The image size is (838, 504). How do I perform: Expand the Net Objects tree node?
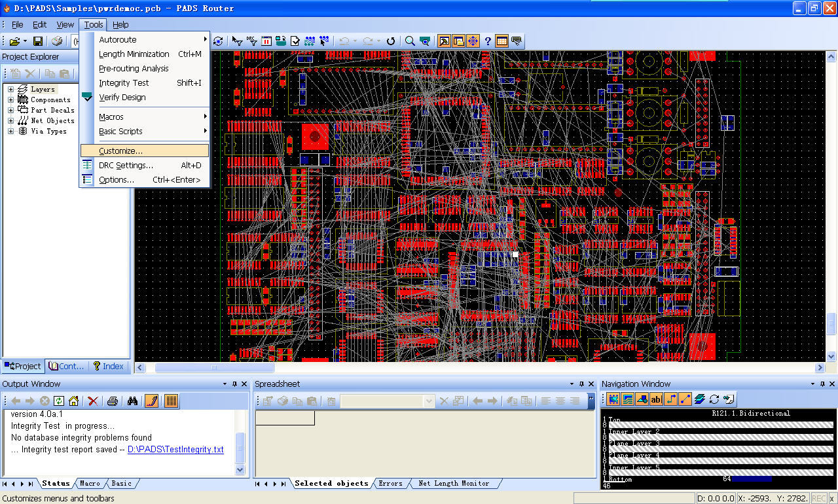click(10, 121)
